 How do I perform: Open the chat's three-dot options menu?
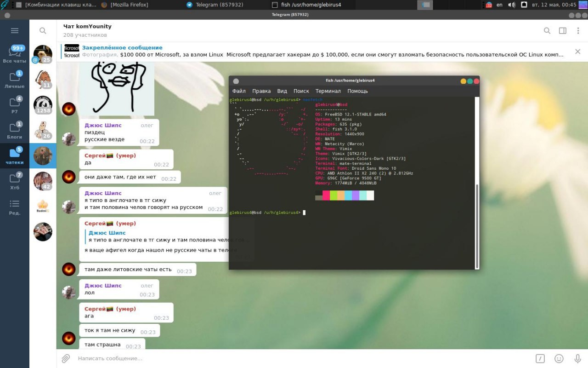[578, 31]
